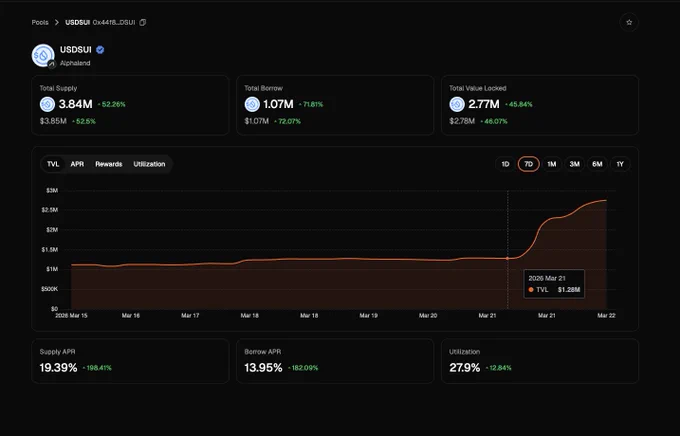Click the Mar 22 x-axis label
Viewport: 680px width, 436px height.
click(606, 315)
